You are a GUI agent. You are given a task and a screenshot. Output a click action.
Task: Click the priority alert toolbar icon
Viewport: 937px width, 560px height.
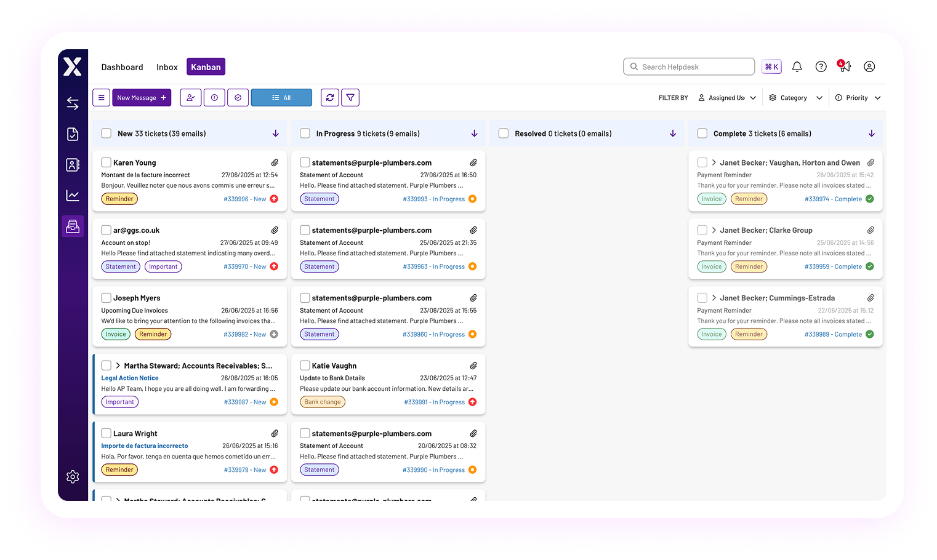click(214, 97)
